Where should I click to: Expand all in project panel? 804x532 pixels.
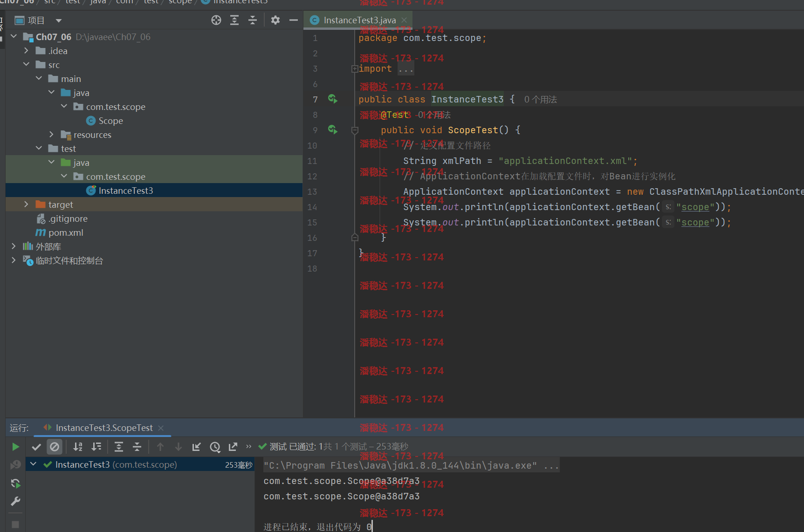234,20
